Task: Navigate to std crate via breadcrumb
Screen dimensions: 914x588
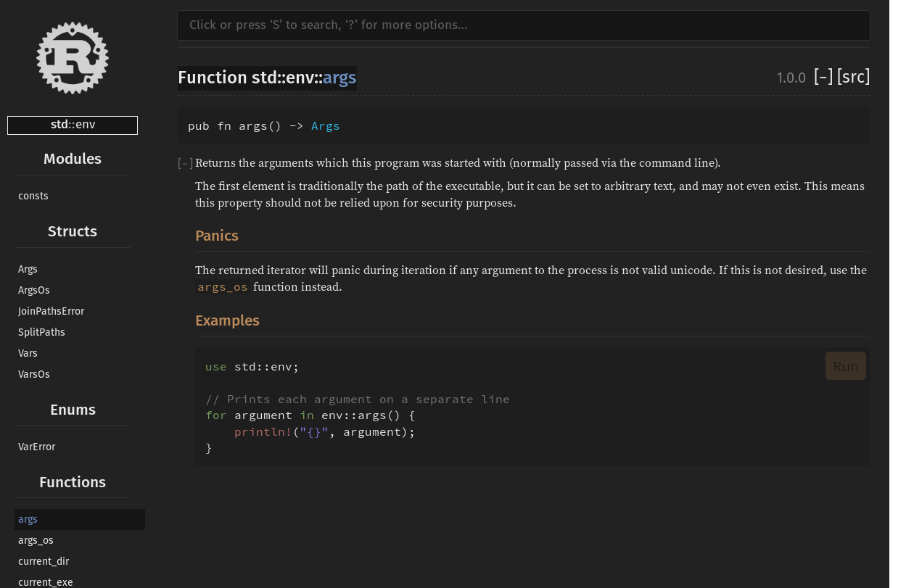Action: (58, 124)
